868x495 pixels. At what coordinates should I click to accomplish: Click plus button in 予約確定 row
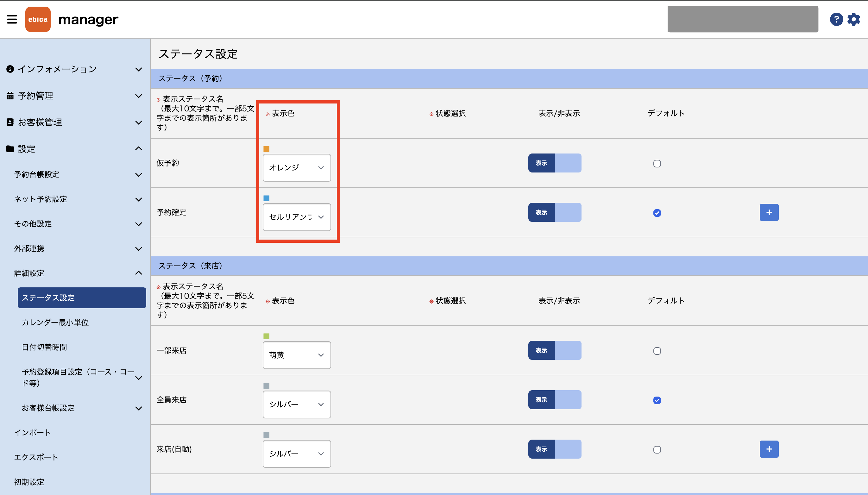click(x=769, y=212)
